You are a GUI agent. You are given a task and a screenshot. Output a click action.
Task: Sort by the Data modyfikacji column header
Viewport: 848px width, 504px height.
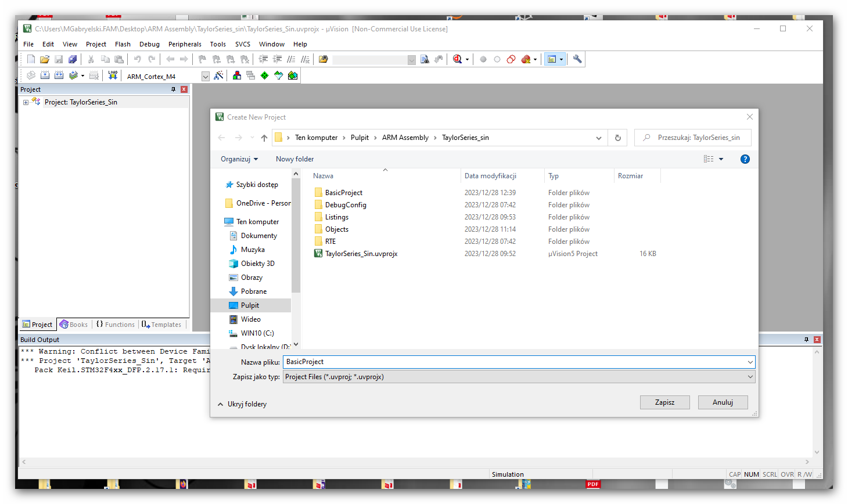click(x=491, y=176)
